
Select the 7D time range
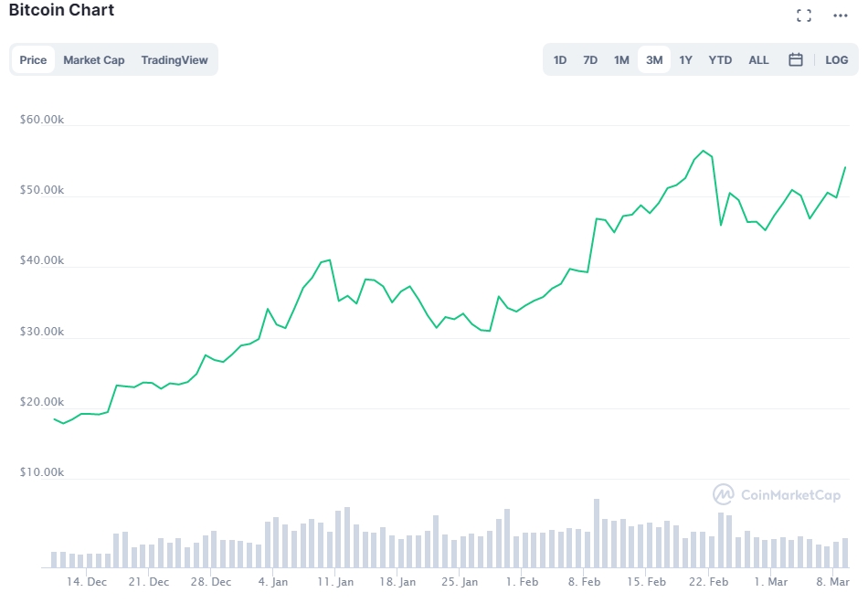(x=590, y=60)
